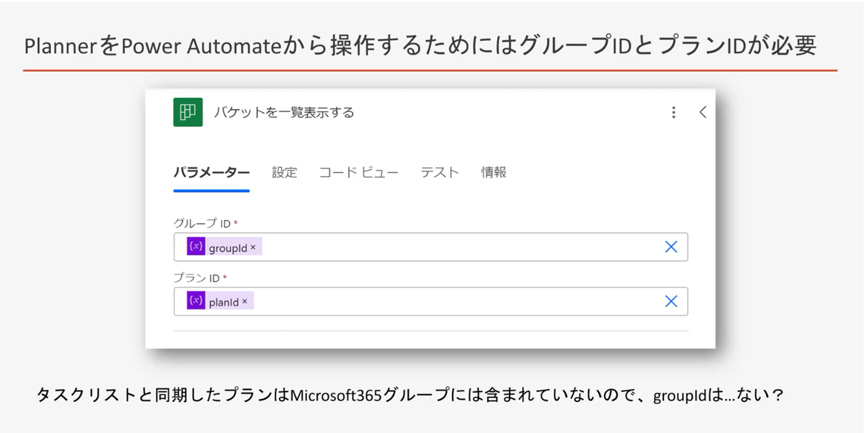
Task: Click the グループ ID field label
Action: tap(205, 223)
